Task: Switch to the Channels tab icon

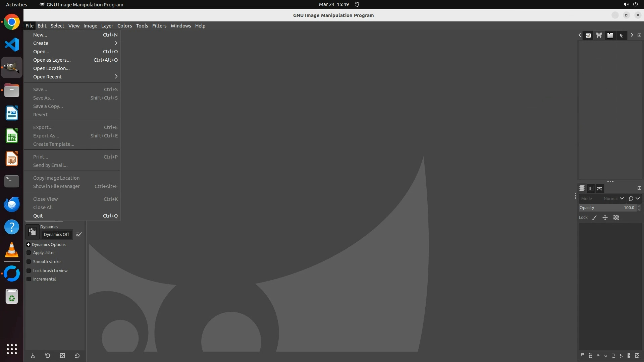Action: point(591,188)
